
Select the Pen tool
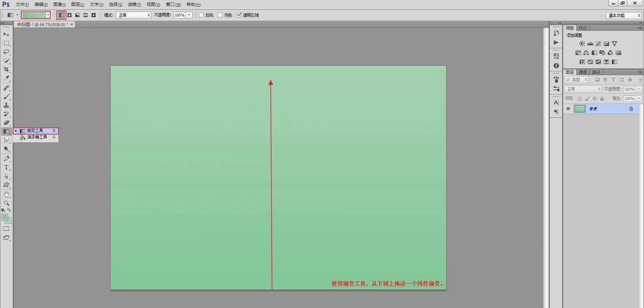point(7,159)
